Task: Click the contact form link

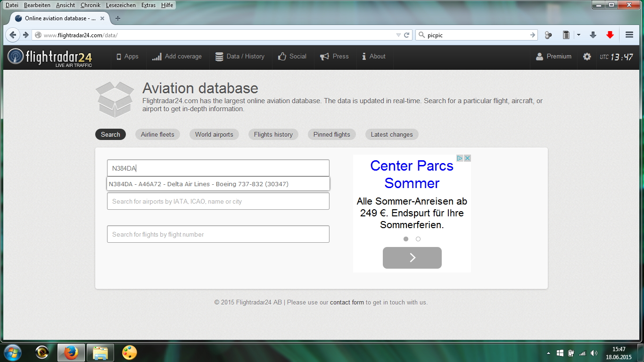Action: 347,302
